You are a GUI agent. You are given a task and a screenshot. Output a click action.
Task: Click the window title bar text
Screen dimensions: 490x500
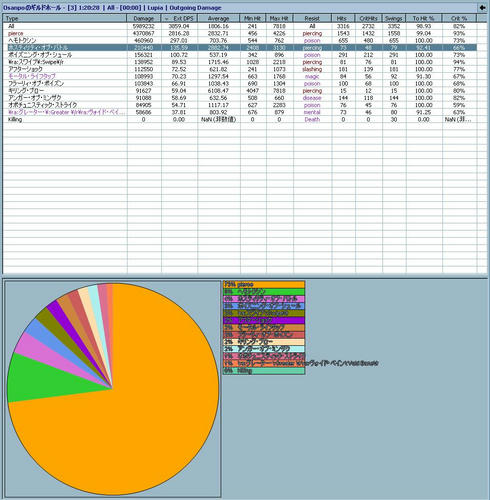coord(112,7)
